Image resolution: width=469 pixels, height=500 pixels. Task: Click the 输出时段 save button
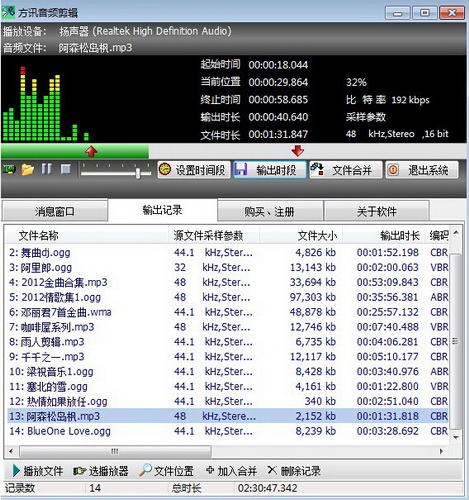270,170
